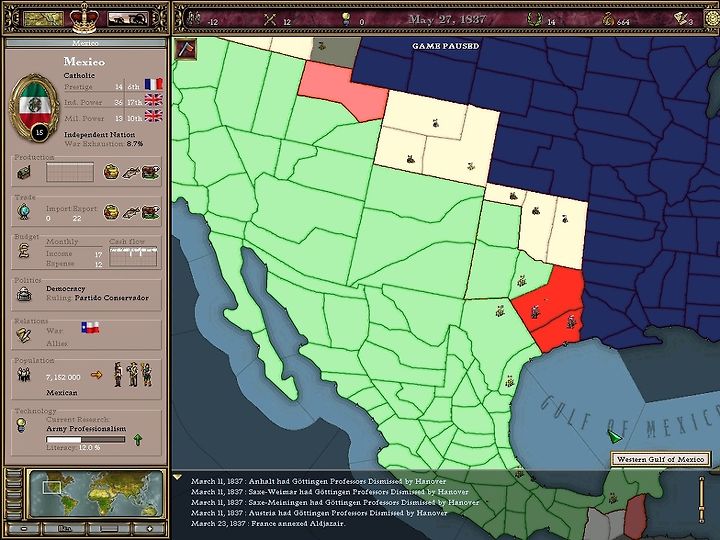The width and height of the screenshot is (720, 540).
Task: Click the Anhalt Göttingen Professors log entry
Action: 319,481
